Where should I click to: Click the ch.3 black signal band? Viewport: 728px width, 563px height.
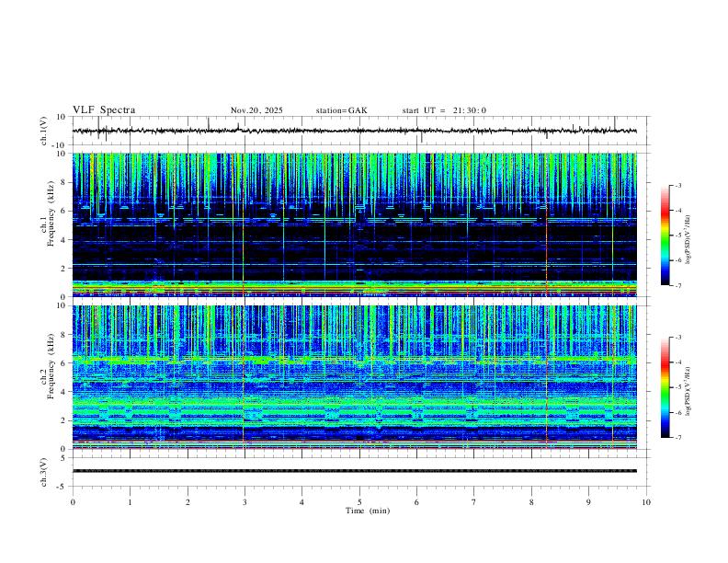click(x=355, y=471)
